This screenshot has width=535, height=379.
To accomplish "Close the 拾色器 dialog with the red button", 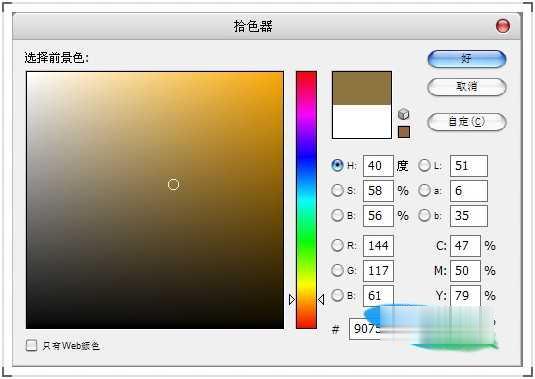I will pyautogui.click(x=503, y=26).
